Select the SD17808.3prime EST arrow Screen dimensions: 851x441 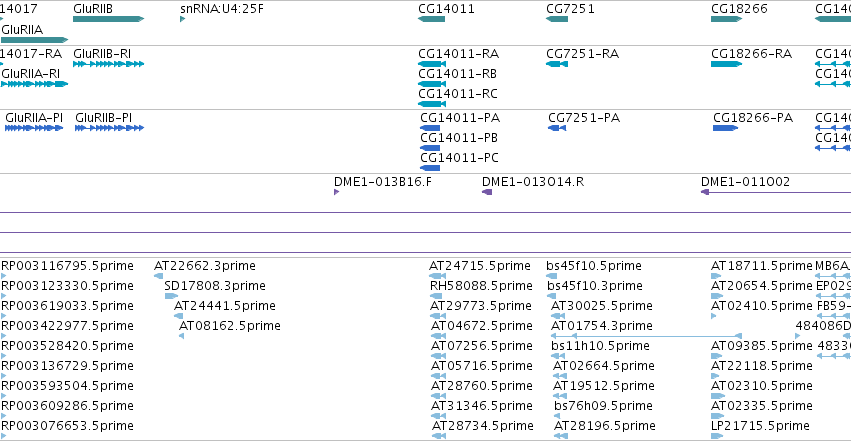[x=171, y=296]
